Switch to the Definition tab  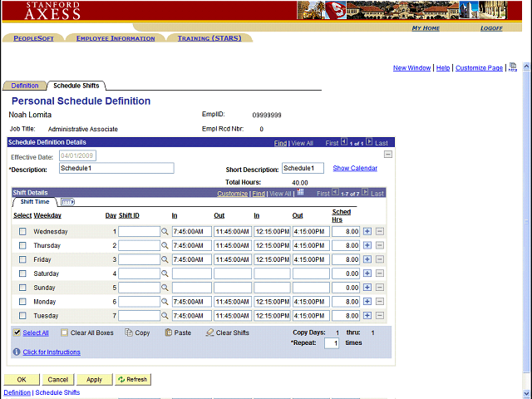click(24, 86)
